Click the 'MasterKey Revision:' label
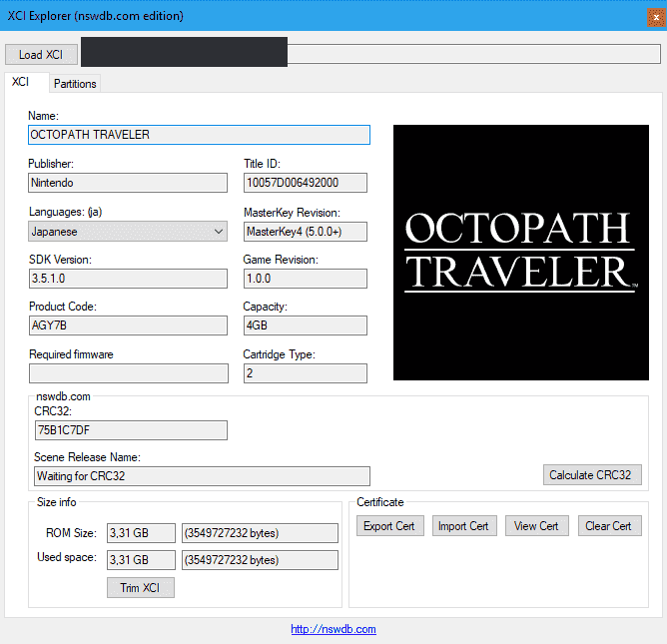 pos(292,213)
